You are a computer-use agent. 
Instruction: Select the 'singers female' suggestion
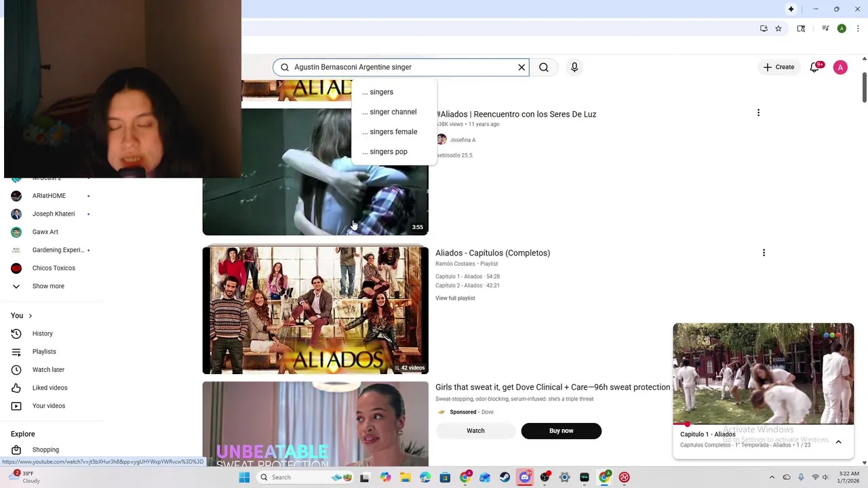[395, 131]
